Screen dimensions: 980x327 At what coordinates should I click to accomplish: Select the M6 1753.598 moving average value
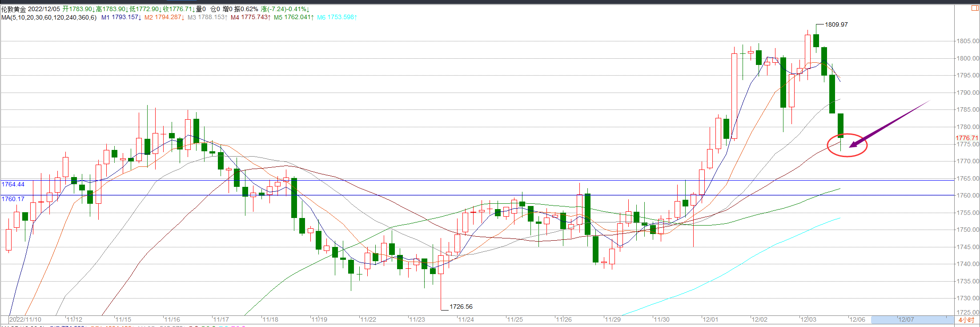(337, 17)
